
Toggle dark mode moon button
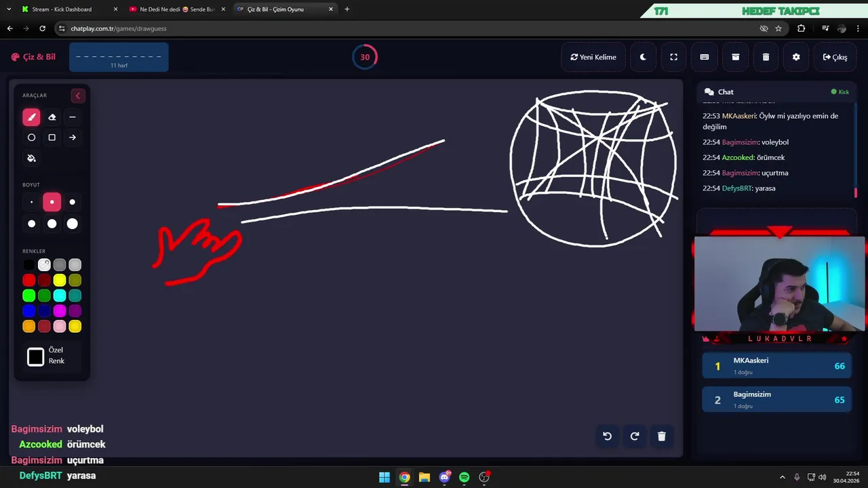point(643,57)
